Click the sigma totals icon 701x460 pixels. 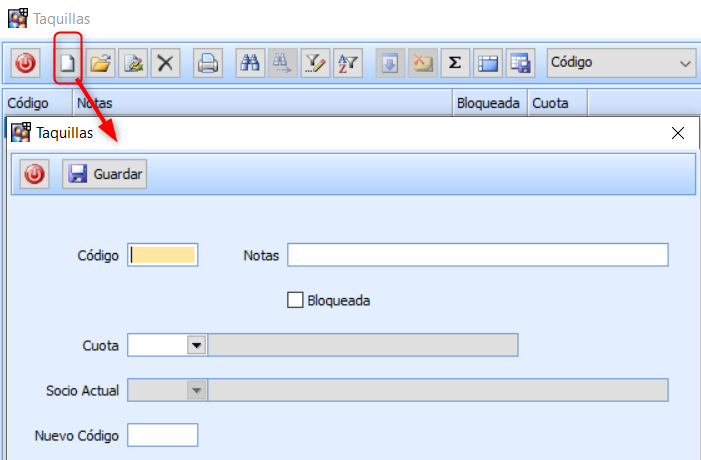455,64
